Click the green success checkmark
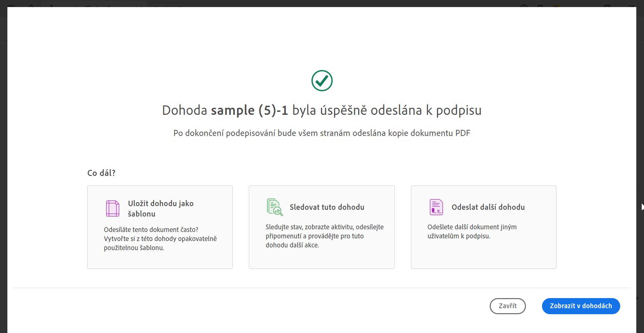The width and height of the screenshot is (644, 333). (x=322, y=81)
